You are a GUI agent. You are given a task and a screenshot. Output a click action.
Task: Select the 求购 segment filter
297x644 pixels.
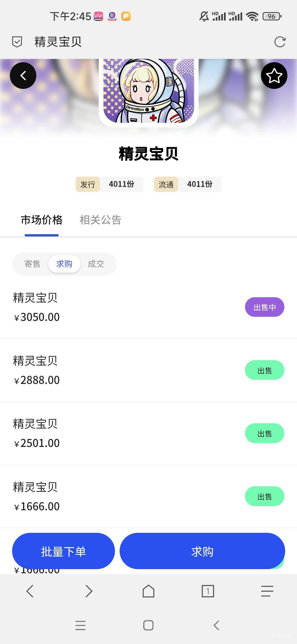click(x=64, y=264)
